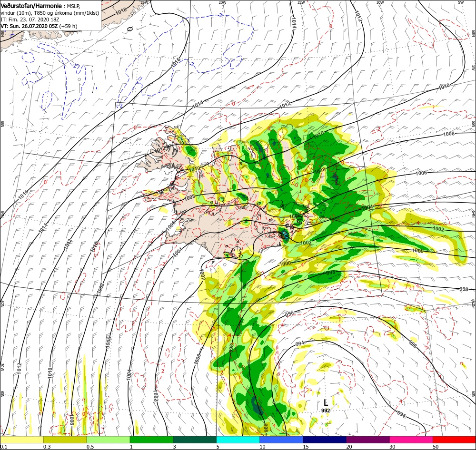The height and width of the screenshot is (450, 476).
Task: Select the navy 15 mm legend swatch
Action: coord(325,440)
